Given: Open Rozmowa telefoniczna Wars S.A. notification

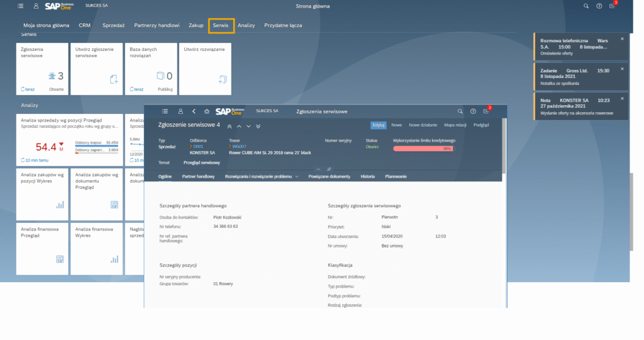Looking at the screenshot, I should (x=580, y=47).
